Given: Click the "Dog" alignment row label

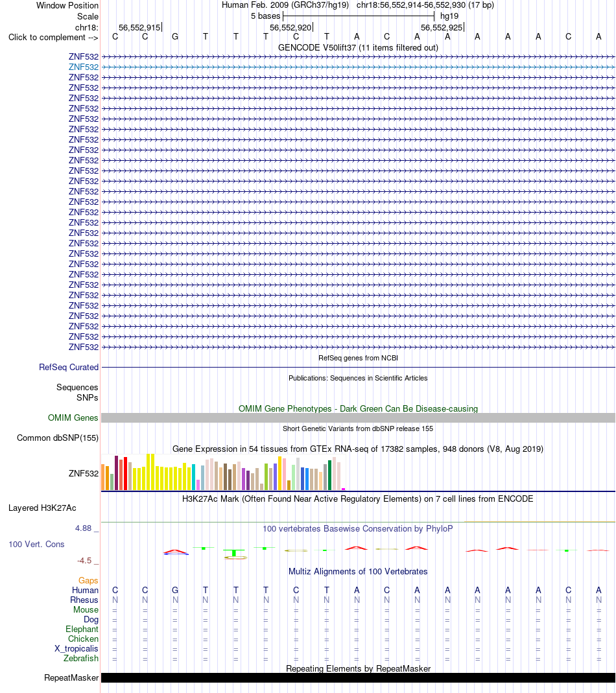Looking at the screenshot, I should 91,619.
